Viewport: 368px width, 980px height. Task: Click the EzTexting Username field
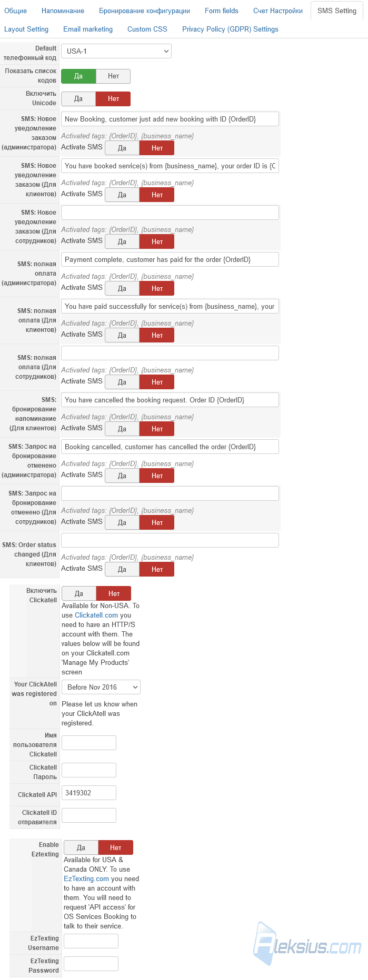pyautogui.click(x=91, y=941)
